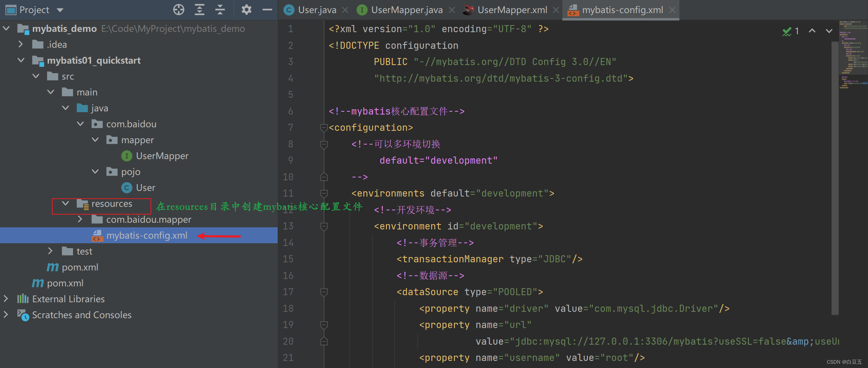Image resolution: width=868 pixels, height=368 pixels.
Task: Collapse the java source folder
Action: click(x=66, y=108)
